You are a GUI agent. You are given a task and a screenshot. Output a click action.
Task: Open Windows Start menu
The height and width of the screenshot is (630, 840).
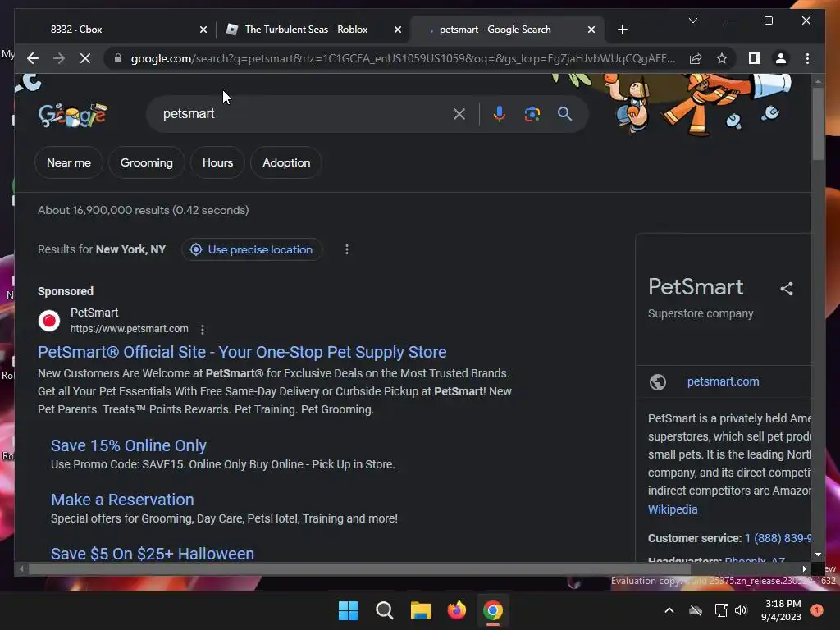point(348,610)
